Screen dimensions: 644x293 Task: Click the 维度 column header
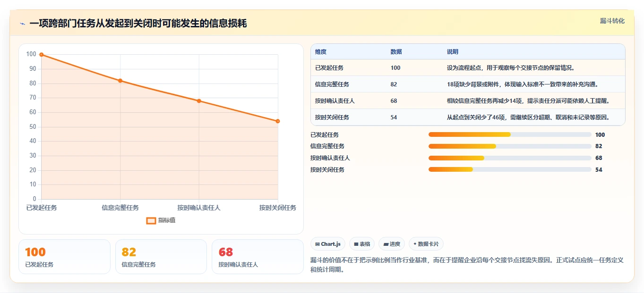(321, 52)
